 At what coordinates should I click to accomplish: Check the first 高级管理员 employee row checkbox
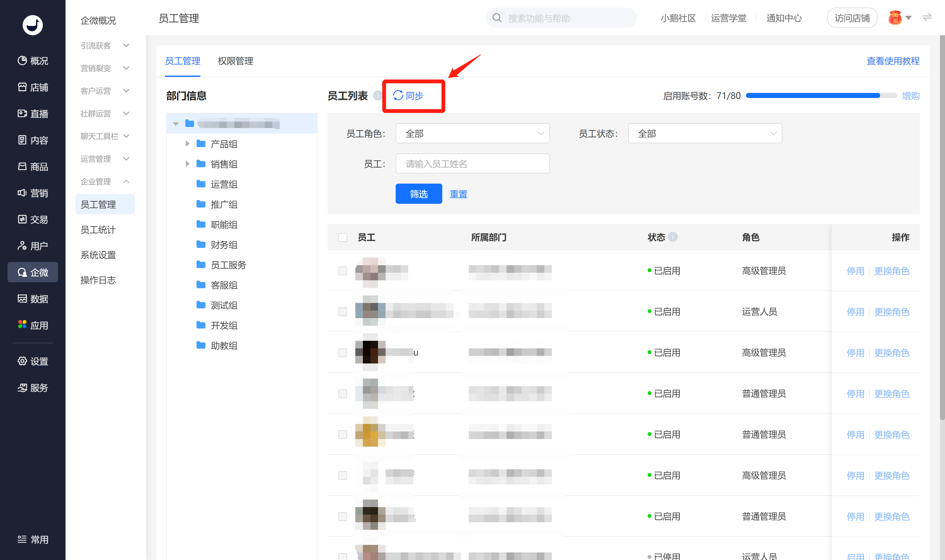point(343,271)
